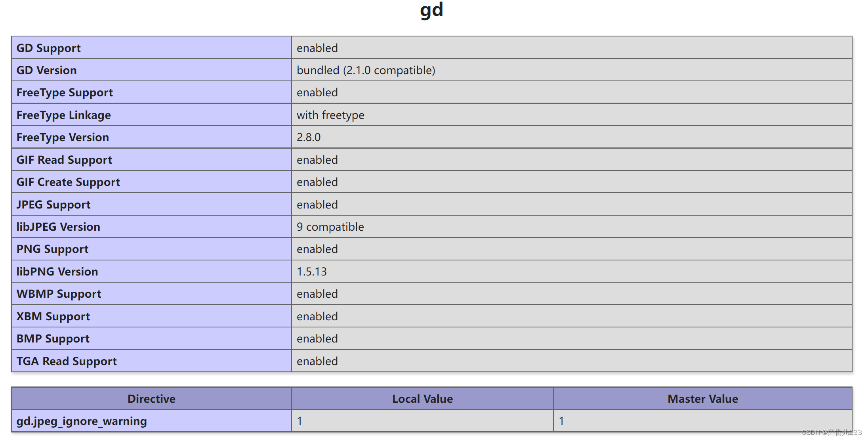Click the bundled (2.1.0 compatible) value
This screenshot has height=440, width=868.
[365, 70]
